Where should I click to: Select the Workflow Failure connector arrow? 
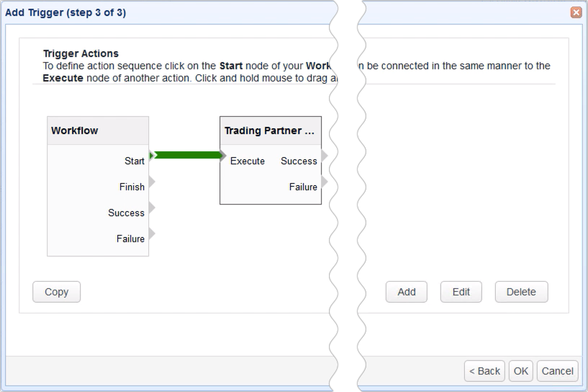[152, 233]
